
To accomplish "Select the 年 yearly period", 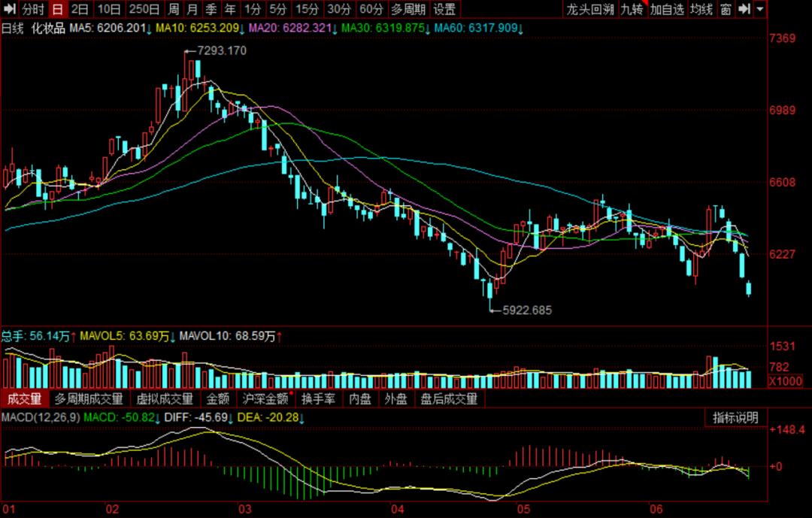I will coord(230,9).
